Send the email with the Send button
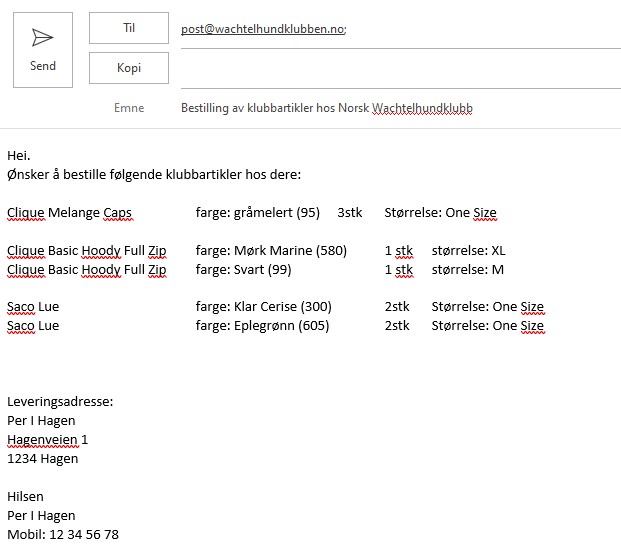This screenshot has height=560, width=621. (43, 50)
